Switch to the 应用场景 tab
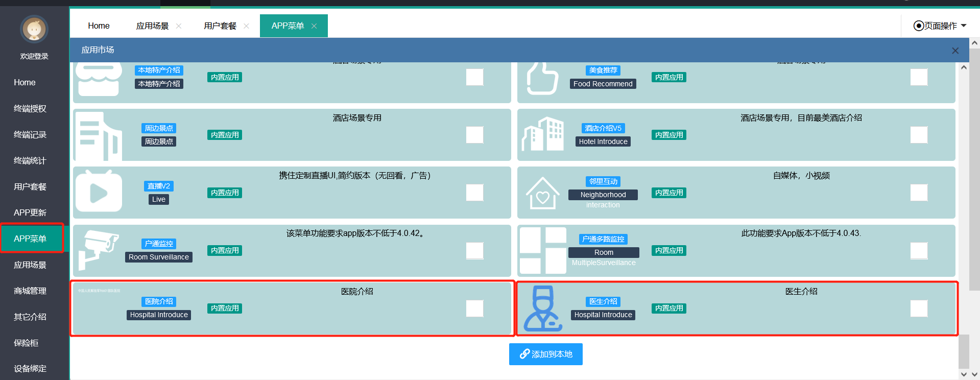Screen dimensions: 980x380 [x=152, y=26]
